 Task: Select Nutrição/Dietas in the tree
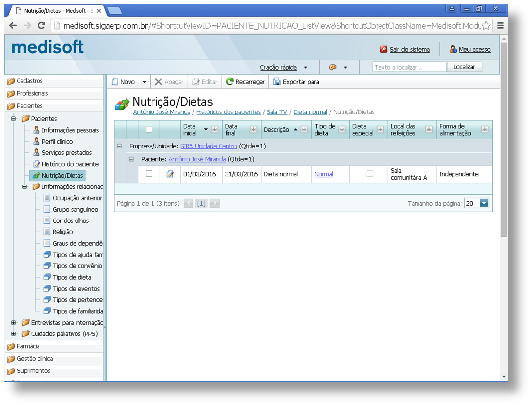58,175
